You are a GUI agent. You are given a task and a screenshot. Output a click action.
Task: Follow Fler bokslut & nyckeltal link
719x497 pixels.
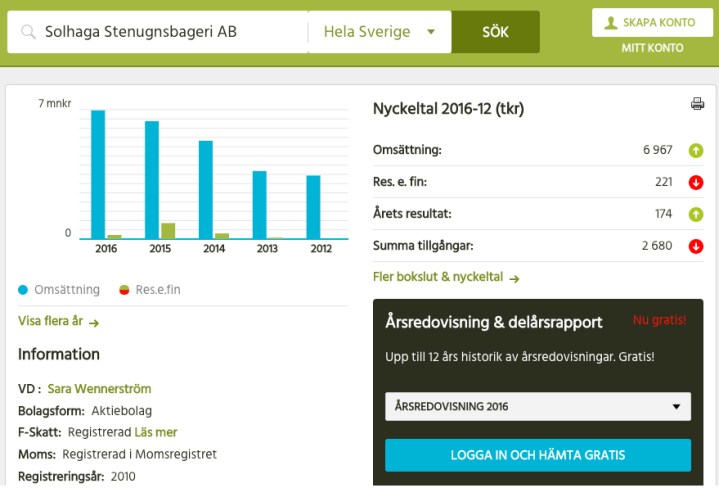pyautogui.click(x=446, y=278)
